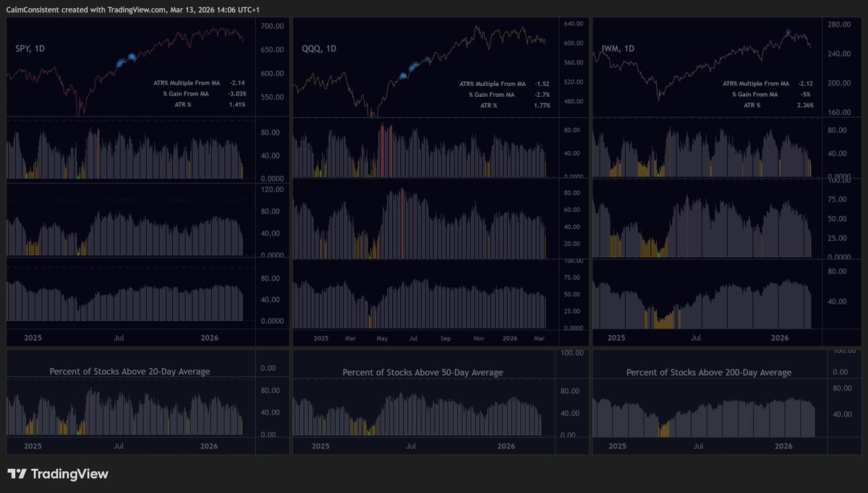Click the 'Nov' date label on QQQ time axis
Viewport: 868px width, 493px height.
478,338
